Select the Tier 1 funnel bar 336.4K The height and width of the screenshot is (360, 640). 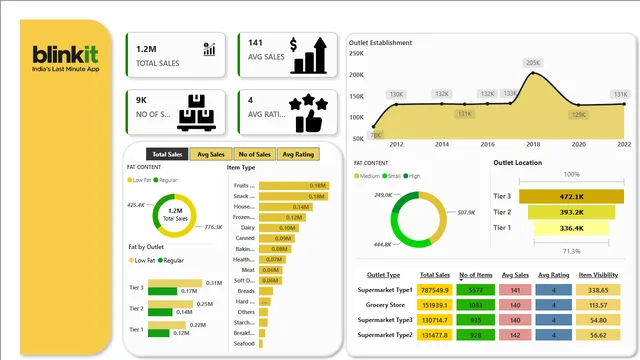[571, 228]
